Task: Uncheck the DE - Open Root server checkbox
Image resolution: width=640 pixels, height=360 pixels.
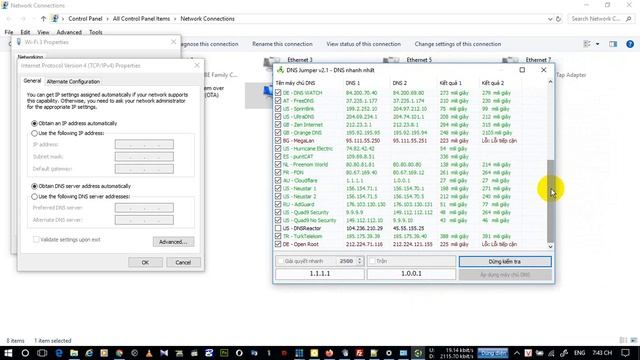Action: [x=278, y=244]
